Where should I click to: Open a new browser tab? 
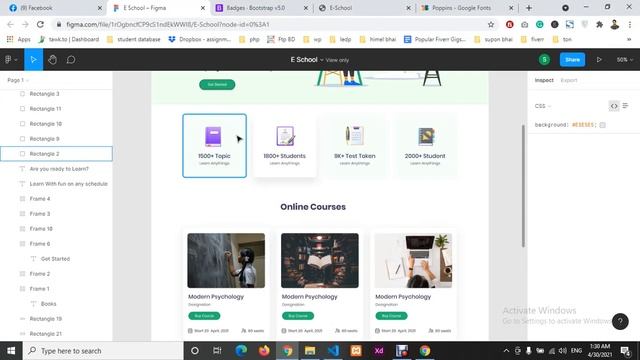[x=529, y=8]
